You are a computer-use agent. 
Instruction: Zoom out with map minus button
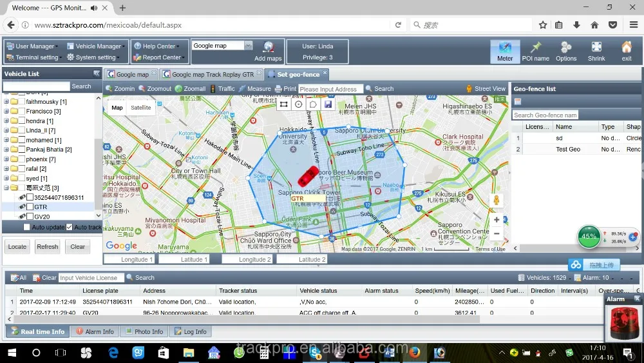(497, 233)
